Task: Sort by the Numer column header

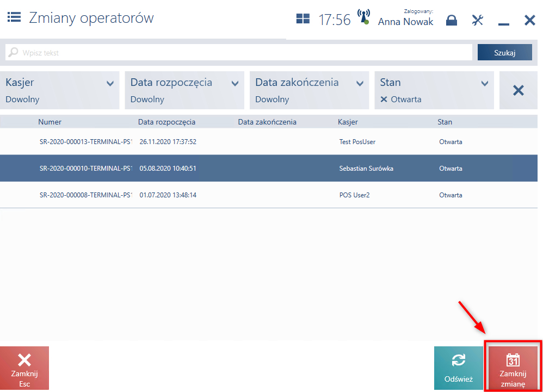Action: pos(50,122)
